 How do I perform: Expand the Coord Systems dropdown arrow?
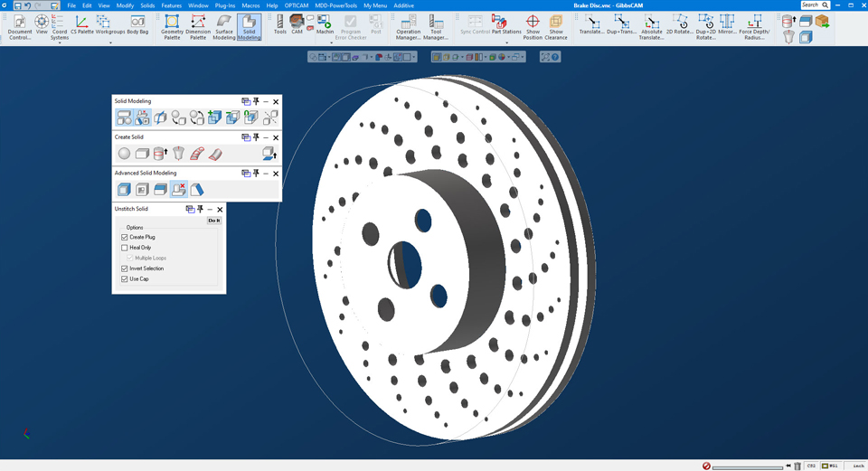tap(60, 42)
